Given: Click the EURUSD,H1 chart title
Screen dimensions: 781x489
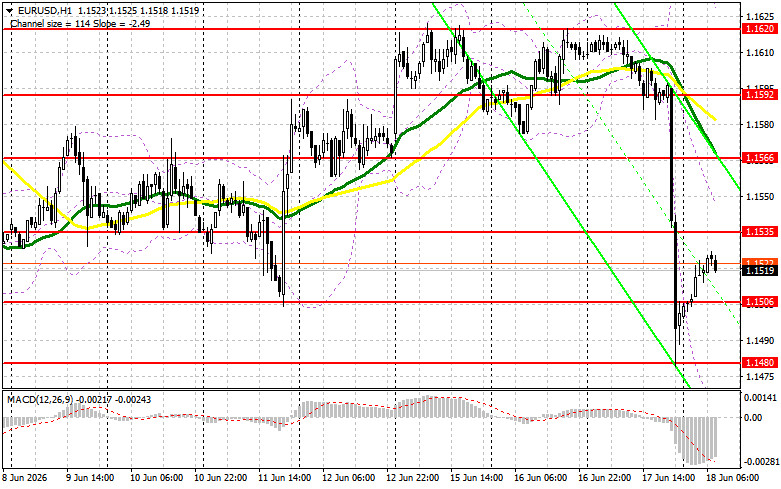Looking at the screenshot, I should 43,10.
